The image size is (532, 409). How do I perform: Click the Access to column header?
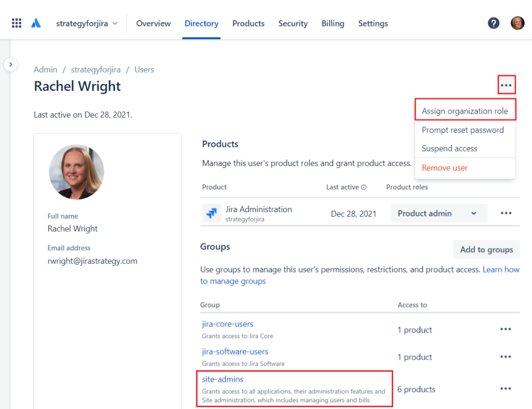coord(412,305)
